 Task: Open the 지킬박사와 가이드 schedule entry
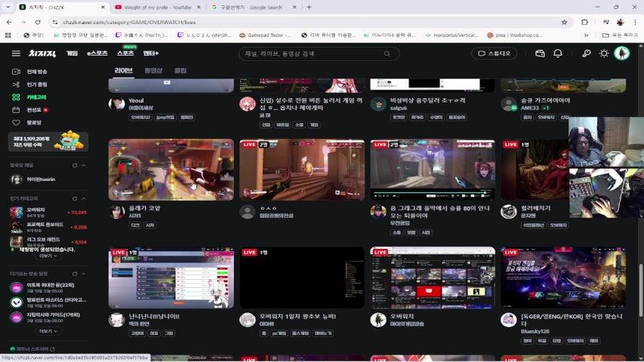click(x=48, y=318)
